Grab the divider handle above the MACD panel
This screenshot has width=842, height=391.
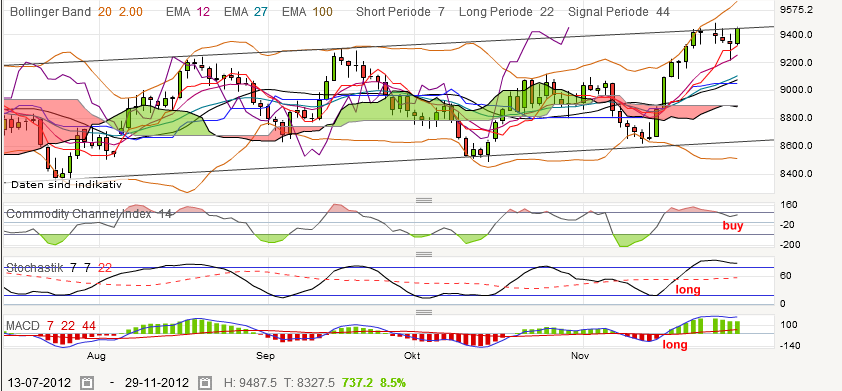coord(424,312)
